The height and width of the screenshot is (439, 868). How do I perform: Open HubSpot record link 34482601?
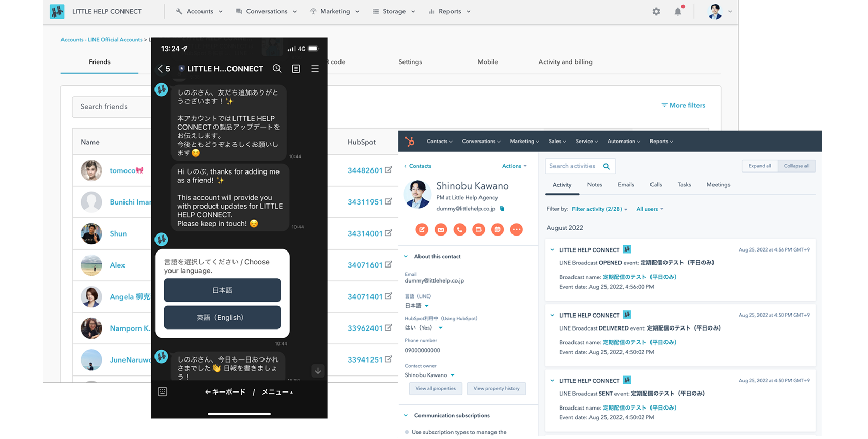pyautogui.click(x=365, y=170)
